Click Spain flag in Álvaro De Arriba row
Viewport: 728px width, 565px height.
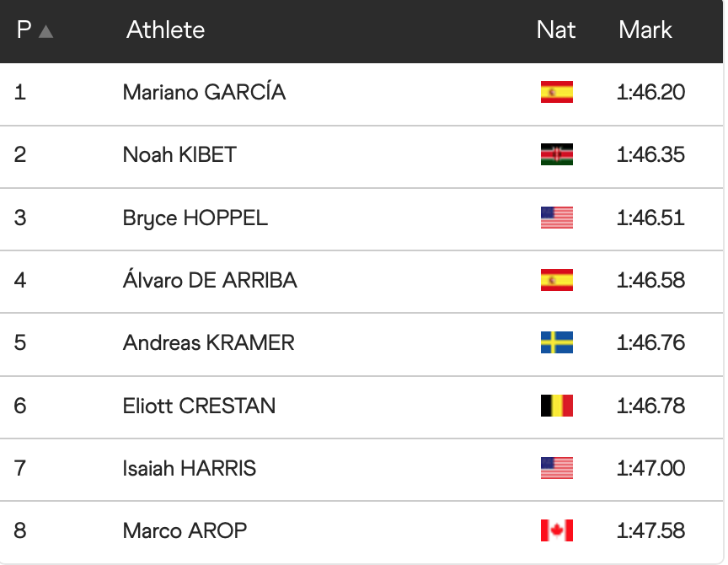tap(556, 280)
